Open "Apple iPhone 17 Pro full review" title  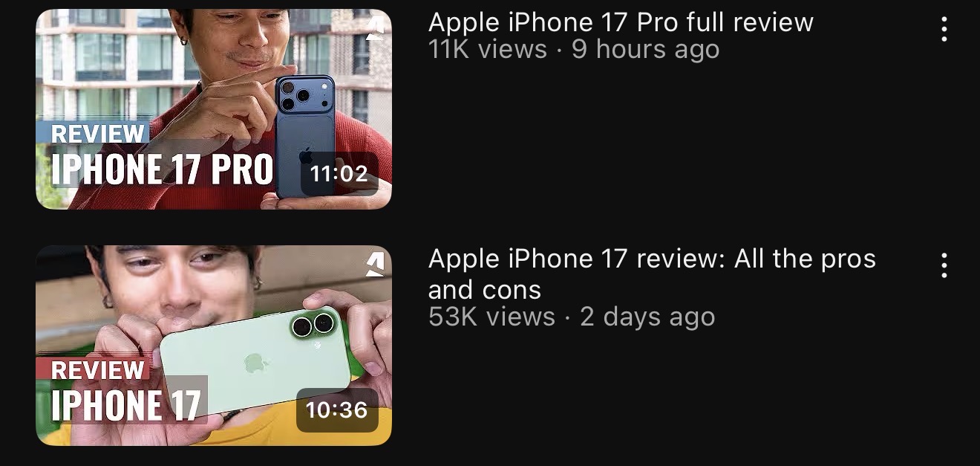(x=621, y=22)
